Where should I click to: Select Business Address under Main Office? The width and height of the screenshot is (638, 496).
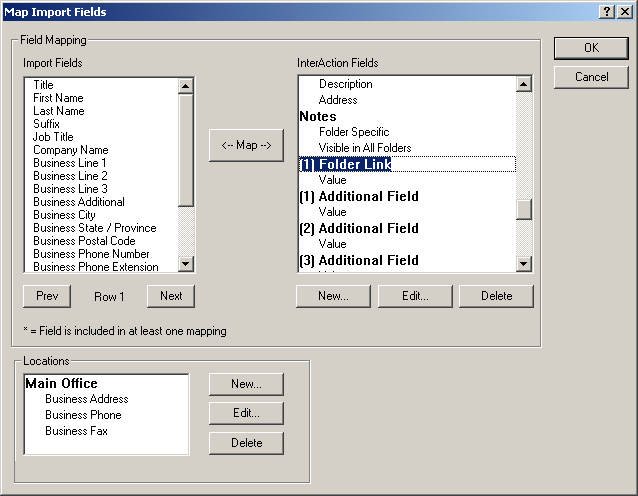coord(87,399)
